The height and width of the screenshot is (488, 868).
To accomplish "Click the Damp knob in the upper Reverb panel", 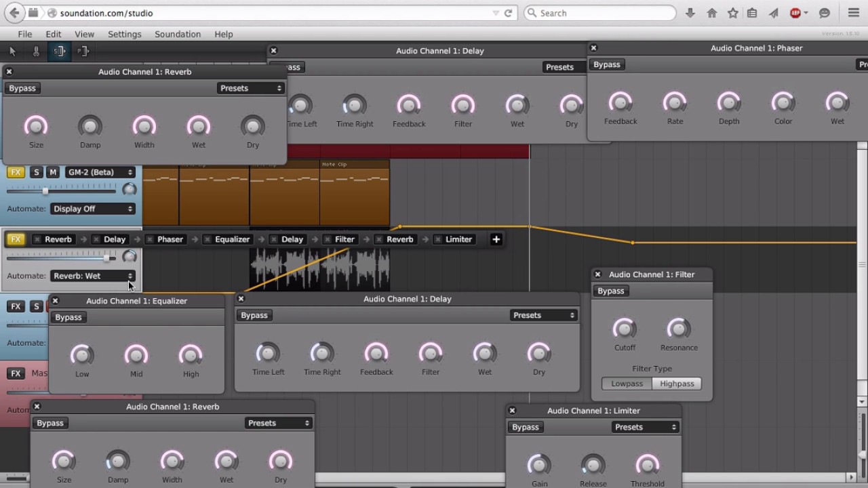I will point(90,126).
